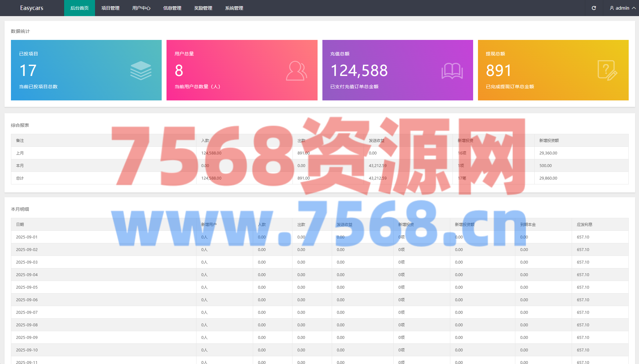Open the 项目管理 menu
The image size is (639, 364).
[x=110, y=8]
